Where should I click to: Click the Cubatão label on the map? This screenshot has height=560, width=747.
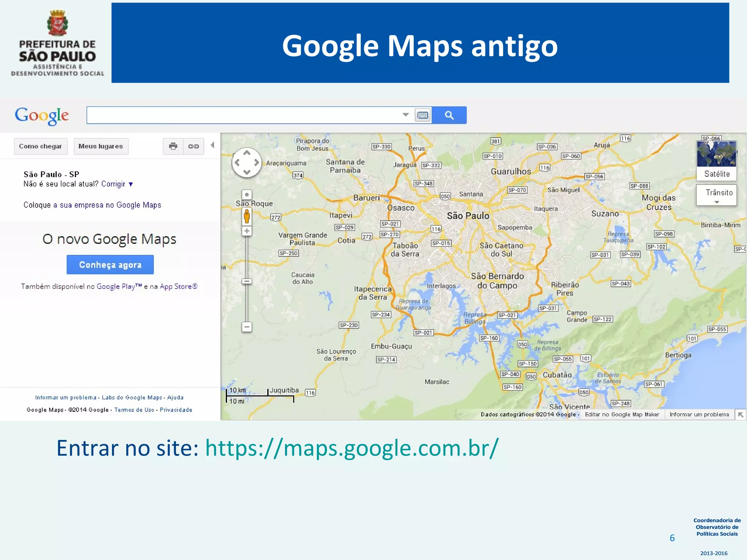pyautogui.click(x=557, y=375)
